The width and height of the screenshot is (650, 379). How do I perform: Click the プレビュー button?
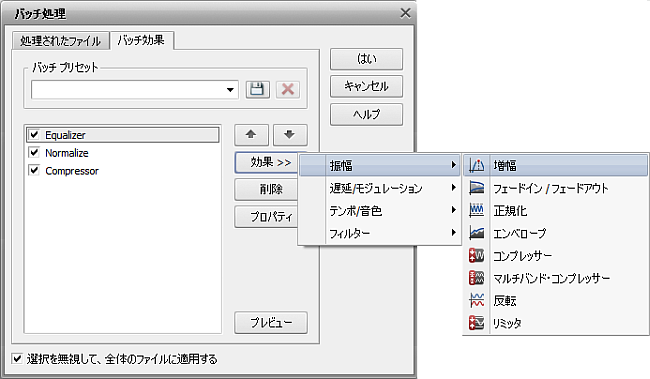[x=271, y=323]
